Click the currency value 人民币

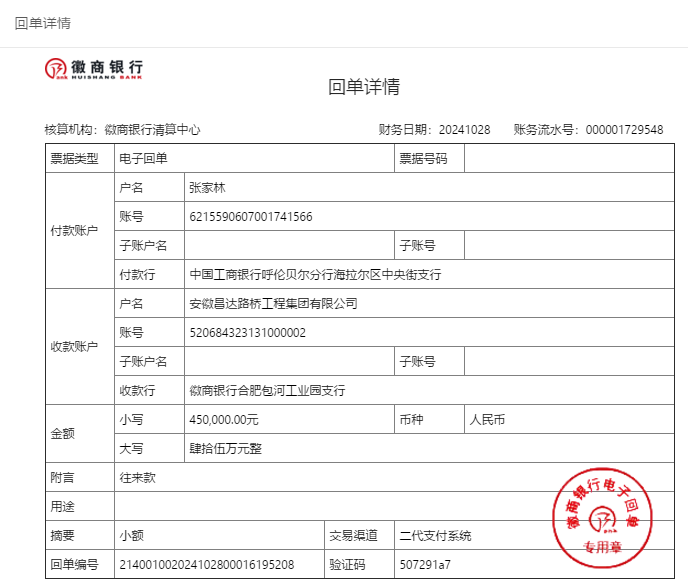487,419
